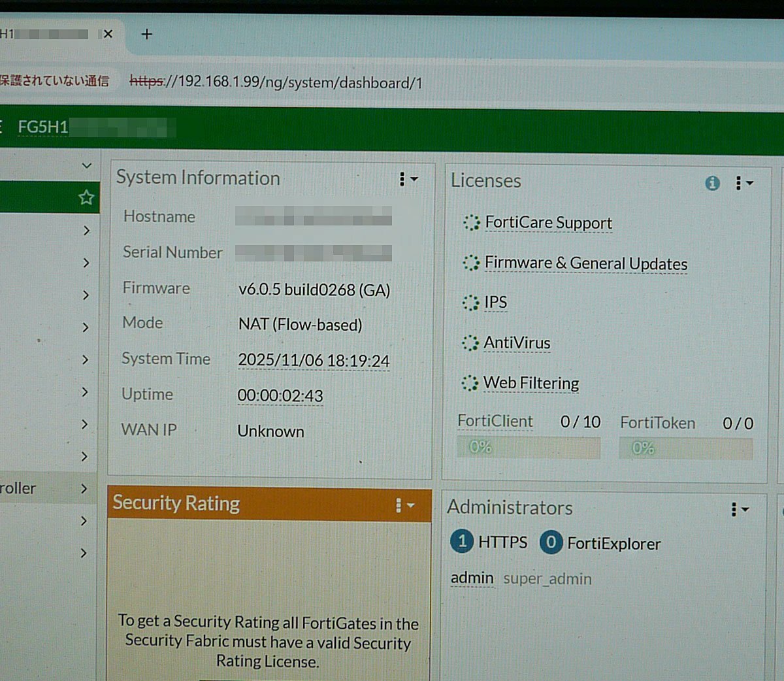The image size is (784, 681).
Task: Click the HTTPS administrator count badge
Action: (x=462, y=541)
